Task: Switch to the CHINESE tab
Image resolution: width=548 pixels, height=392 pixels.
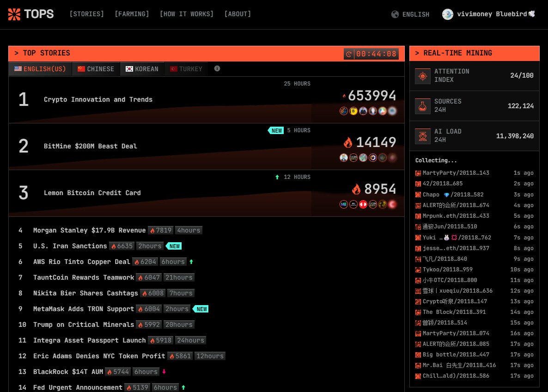Action: pos(96,69)
